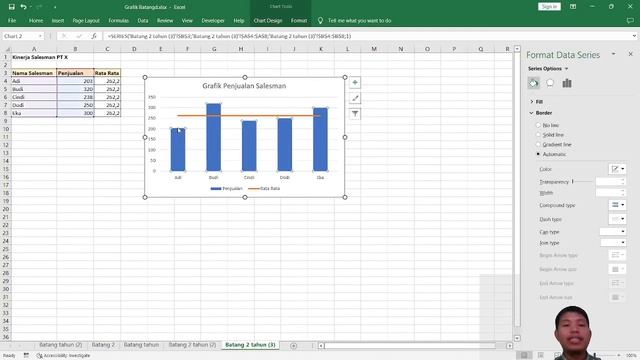Click horizontal scrollbar right arrow
Screen dimensions: 640x360
tap(509, 346)
